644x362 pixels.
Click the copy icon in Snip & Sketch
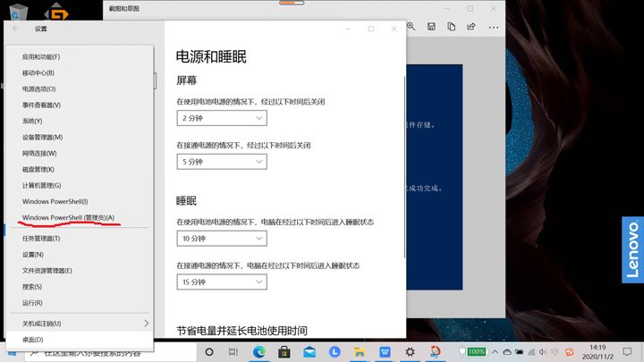click(451, 27)
